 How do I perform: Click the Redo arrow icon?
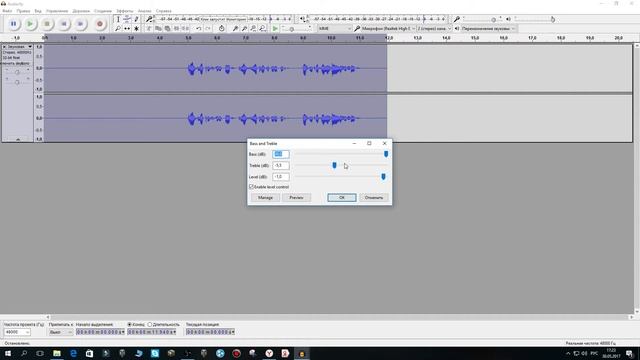click(x=208, y=29)
